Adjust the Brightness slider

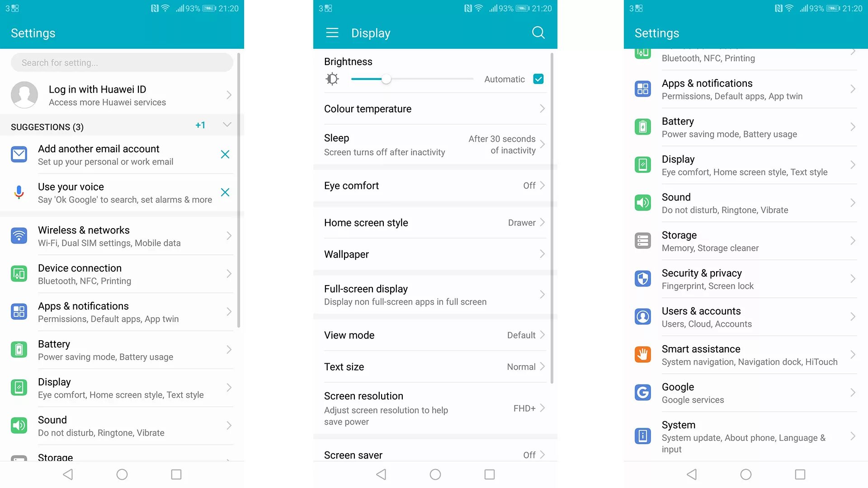click(x=384, y=79)
